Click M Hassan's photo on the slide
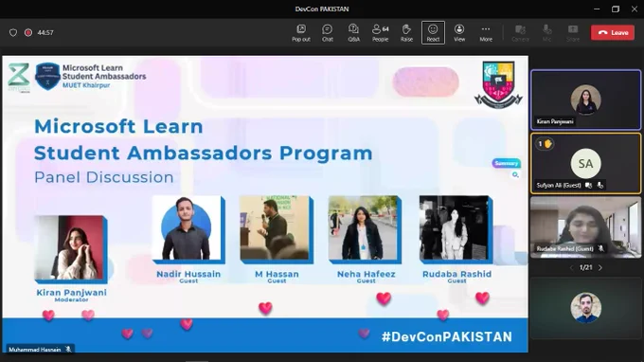The image size is (644, 362). coord(276,228)
